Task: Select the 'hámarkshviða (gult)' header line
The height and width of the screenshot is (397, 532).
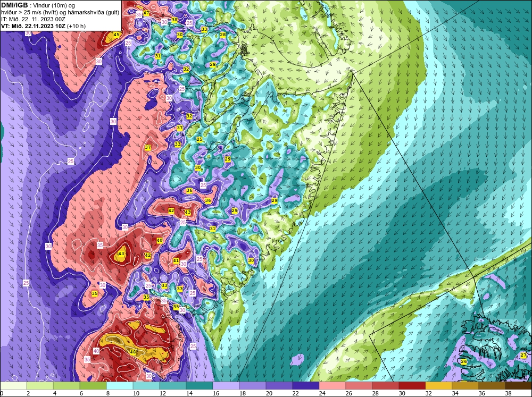Action: point(60,12)
